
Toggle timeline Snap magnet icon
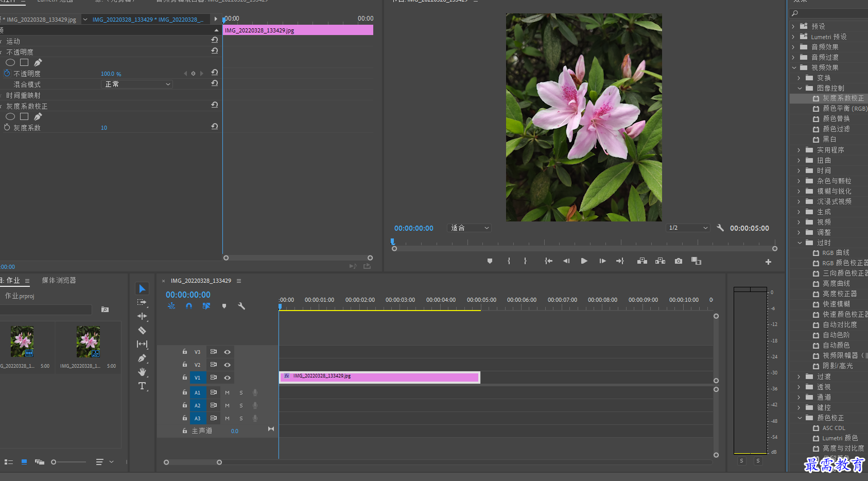(x=189, y=306)
